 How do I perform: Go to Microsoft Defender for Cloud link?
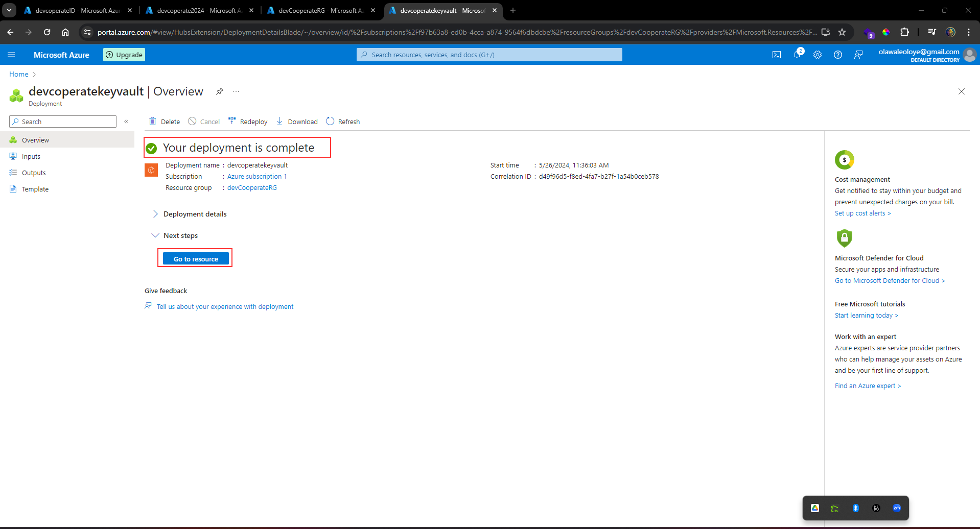pyautogui.click(x=890, y=281)
